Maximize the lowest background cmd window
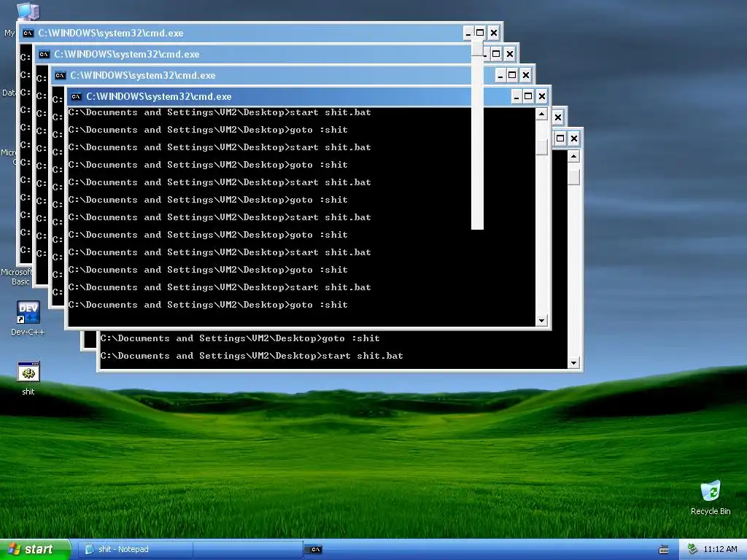747x560 pixels. click(560, 139)
